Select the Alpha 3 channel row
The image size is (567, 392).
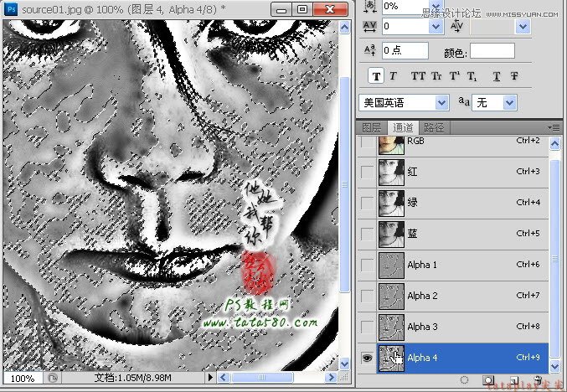pos(453,327)
